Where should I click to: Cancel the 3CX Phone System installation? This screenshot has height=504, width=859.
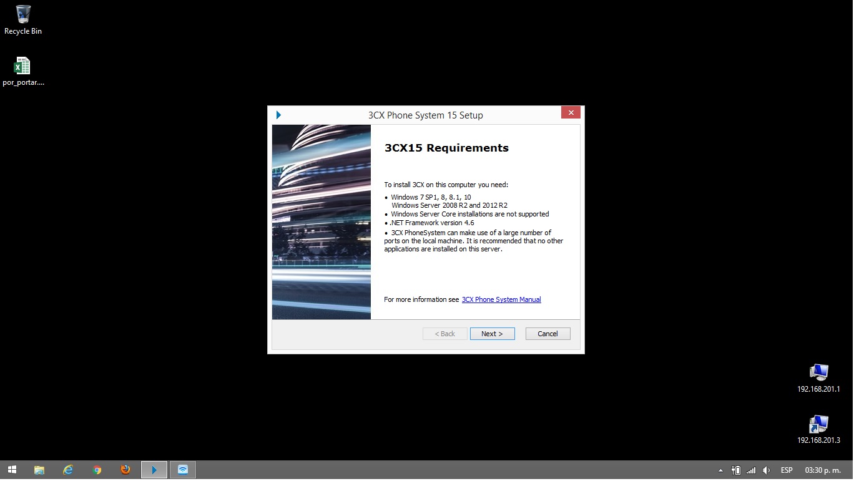tap(547, 334)
